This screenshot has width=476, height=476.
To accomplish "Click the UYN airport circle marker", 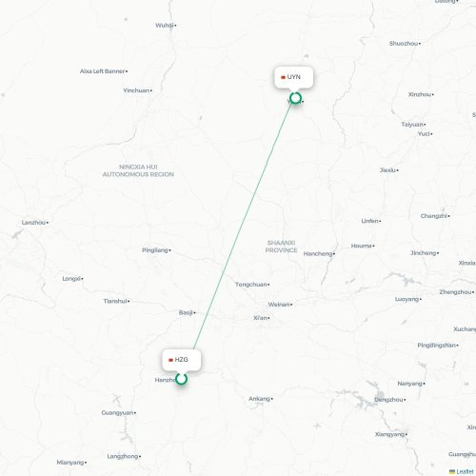I will click(x=295, y=98).
